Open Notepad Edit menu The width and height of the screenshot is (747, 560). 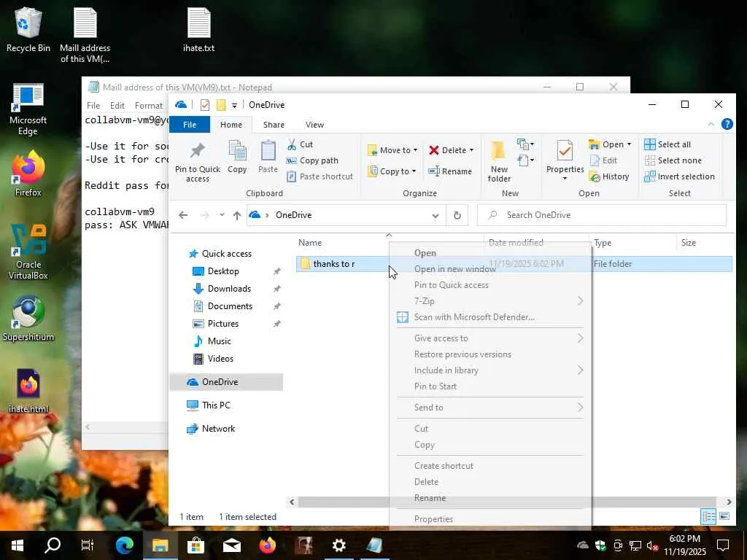tap(117, 106)
